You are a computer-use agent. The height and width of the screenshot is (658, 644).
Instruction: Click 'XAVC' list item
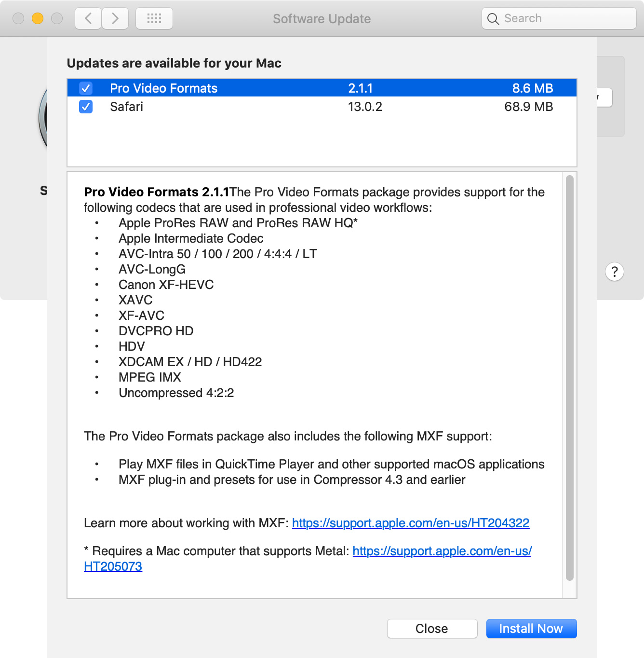pos(135,300)
